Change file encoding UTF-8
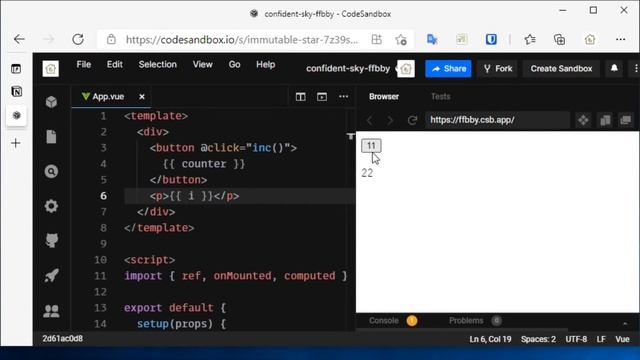 coord(576,339)
